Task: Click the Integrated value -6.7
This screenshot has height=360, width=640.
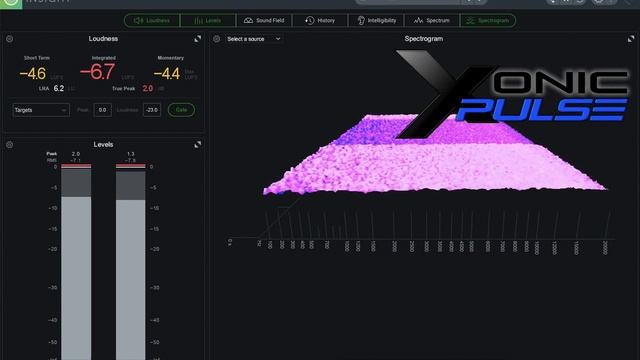Action: pyautogui.click(x=97, y=72)
